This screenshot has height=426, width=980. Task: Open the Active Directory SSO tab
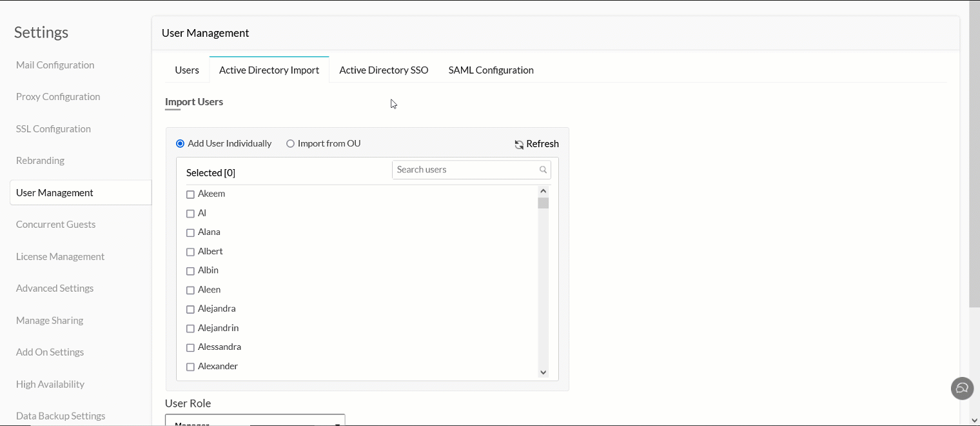(384, 70)
